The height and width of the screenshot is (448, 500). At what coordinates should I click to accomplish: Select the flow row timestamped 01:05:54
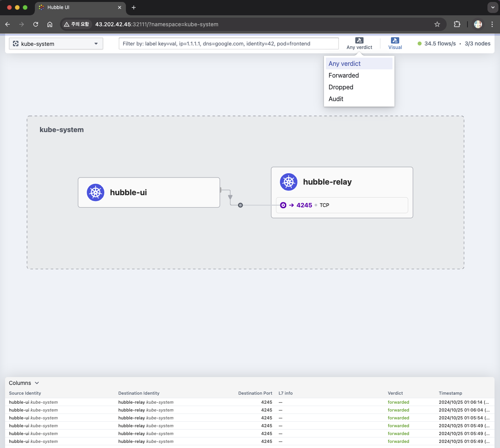(250, 418)
